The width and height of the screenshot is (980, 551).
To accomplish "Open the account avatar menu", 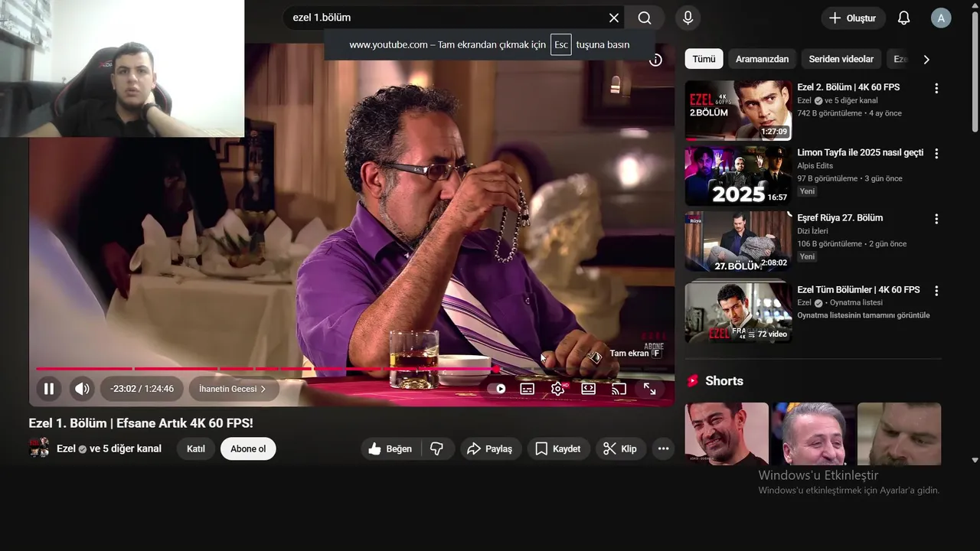I will pyautogui.click(x=941, y=18).
